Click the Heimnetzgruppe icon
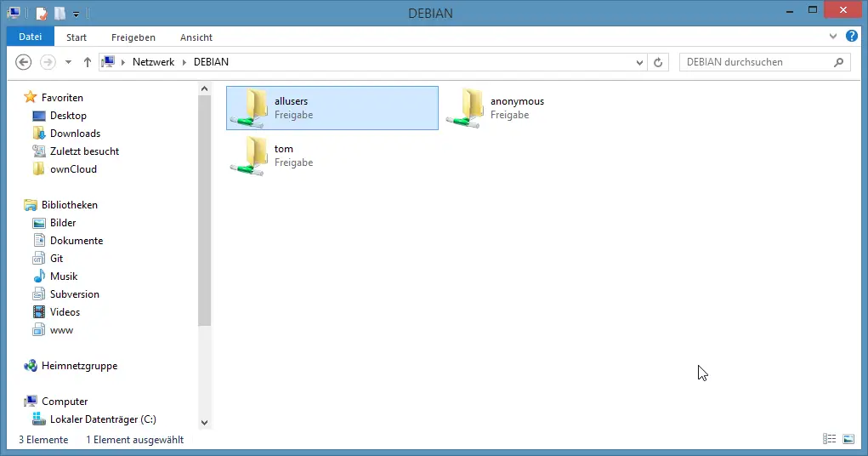The width and height of the screenshot is (868, 456). click(31, 366)
